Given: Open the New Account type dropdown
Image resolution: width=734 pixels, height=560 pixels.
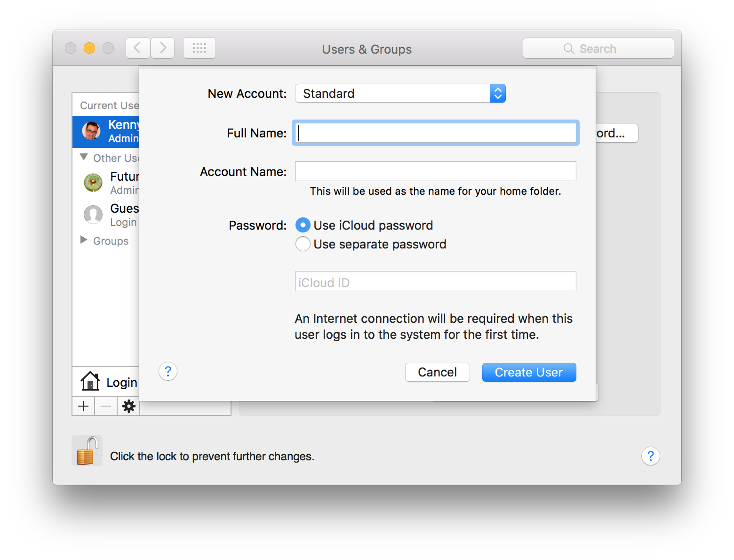Looking at the screenshot, I should (x=400, y=93).
